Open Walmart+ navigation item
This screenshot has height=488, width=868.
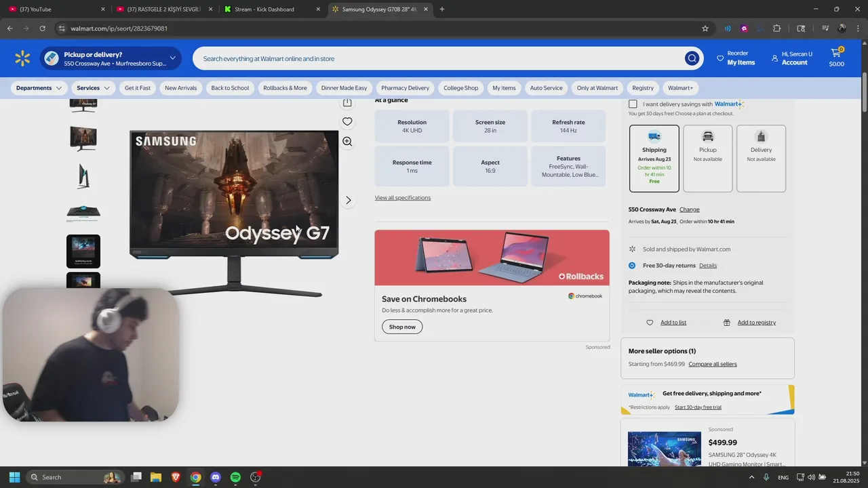[681, 88]
